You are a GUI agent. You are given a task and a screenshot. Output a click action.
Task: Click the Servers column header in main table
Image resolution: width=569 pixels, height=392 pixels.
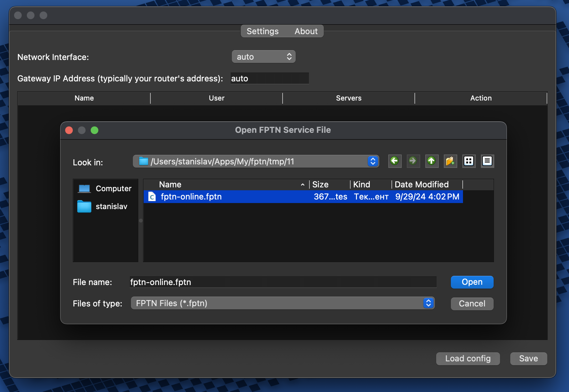tap(349, 98)
